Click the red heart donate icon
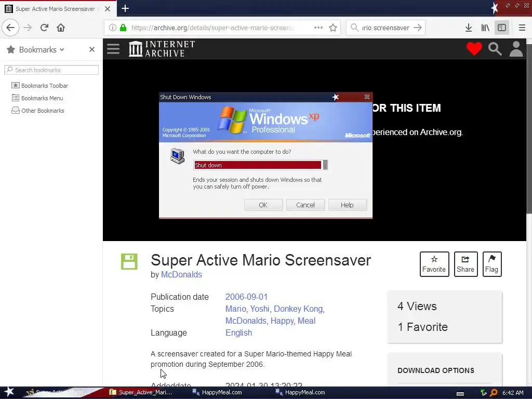This screenshot has height=399, width=532. coord(474,49)
